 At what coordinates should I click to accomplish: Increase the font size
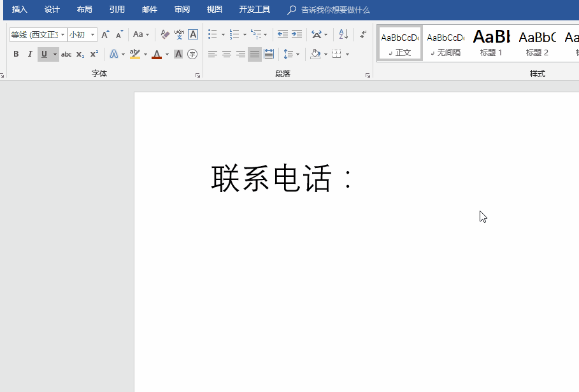pos(105,34)
